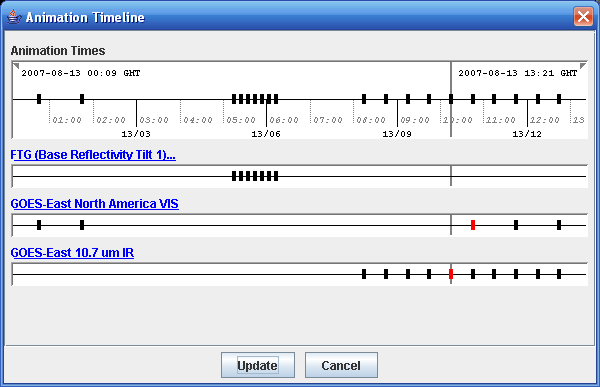Screen dimensions: 600x387
Task: Click the Java coffee cup title bar icon
Action: tap(14, 17)
